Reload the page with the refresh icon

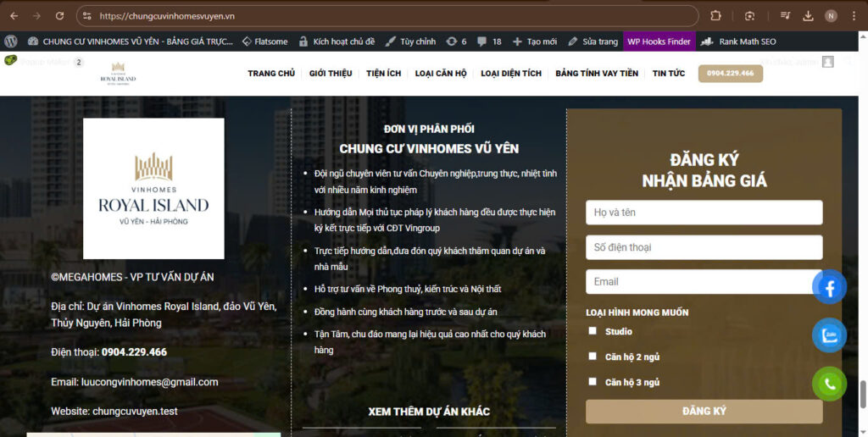60,16
